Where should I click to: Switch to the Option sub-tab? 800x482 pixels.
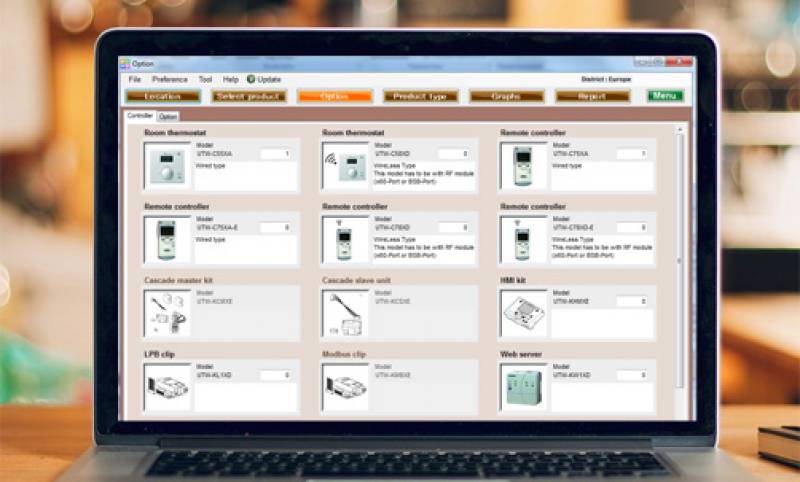tap(168, 117)
